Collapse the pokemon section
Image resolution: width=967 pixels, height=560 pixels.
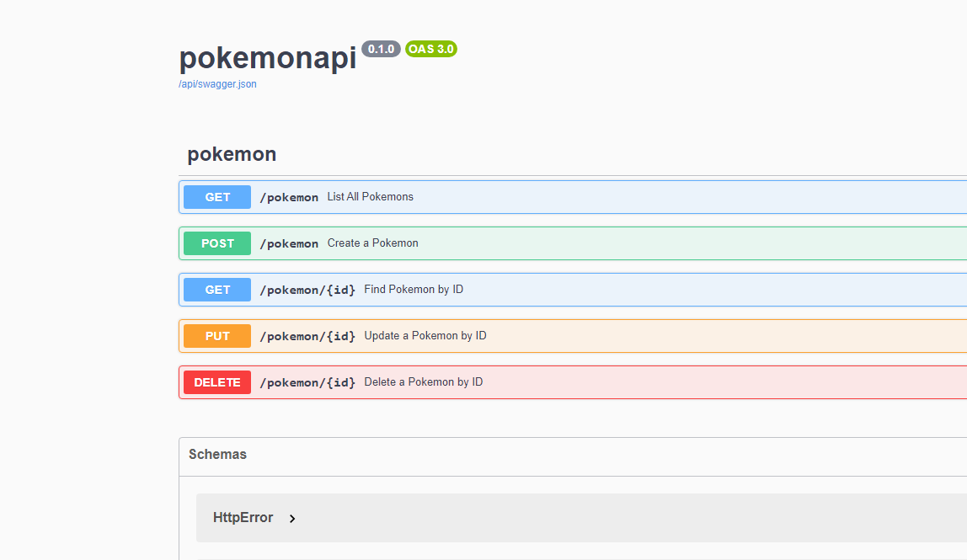click(x=232, y=154)
